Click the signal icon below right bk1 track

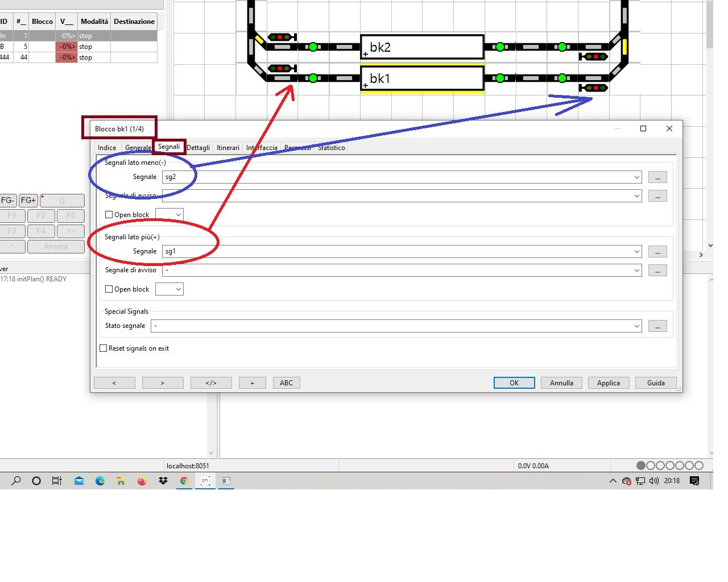(593, 88)
